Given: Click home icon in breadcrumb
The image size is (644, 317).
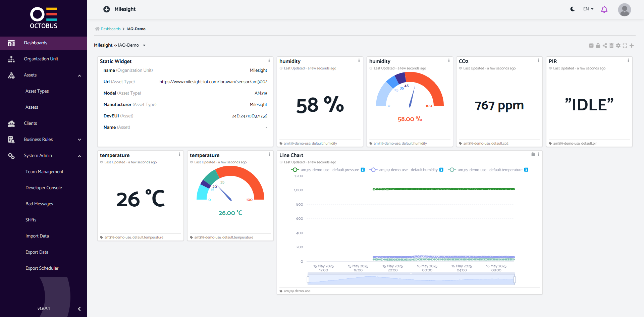Looking at the screenshot, I should click(97, 29).
